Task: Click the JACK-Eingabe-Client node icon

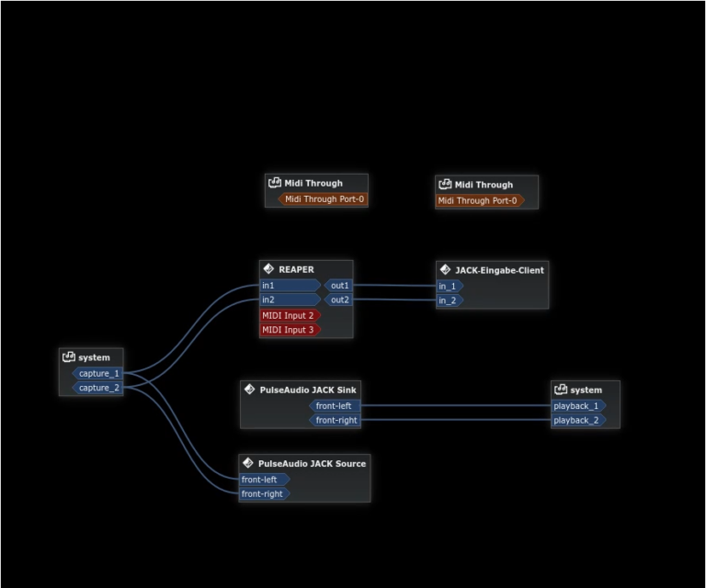Action: (x=445, y=269)
